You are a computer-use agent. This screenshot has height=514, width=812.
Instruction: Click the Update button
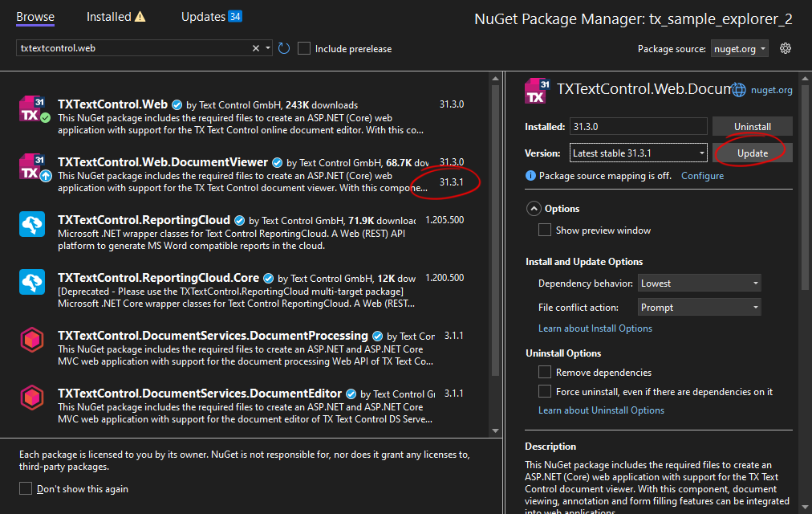[752, 153]
